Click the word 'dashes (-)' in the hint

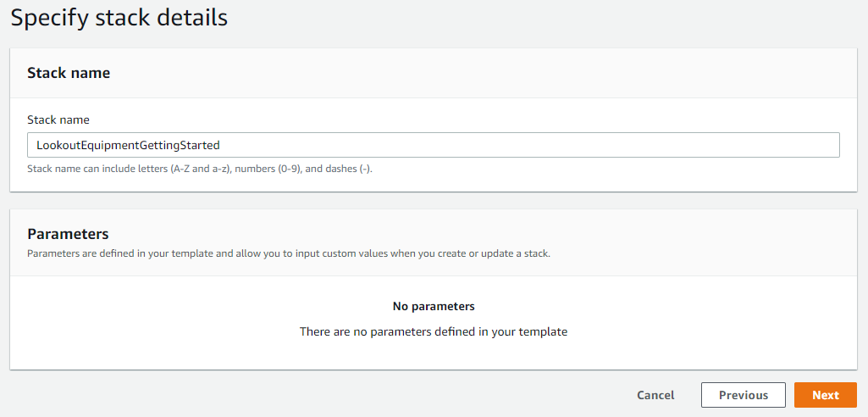[346, 169]
